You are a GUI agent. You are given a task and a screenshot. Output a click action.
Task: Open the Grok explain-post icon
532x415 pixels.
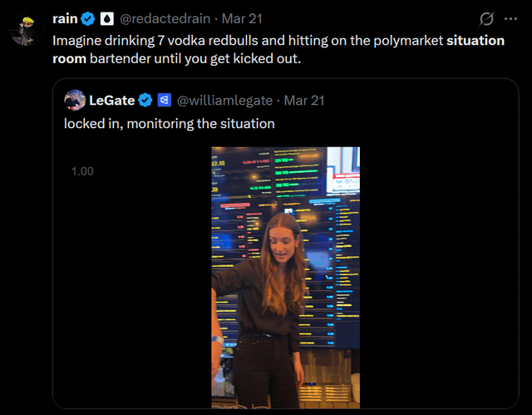[486, 18]
